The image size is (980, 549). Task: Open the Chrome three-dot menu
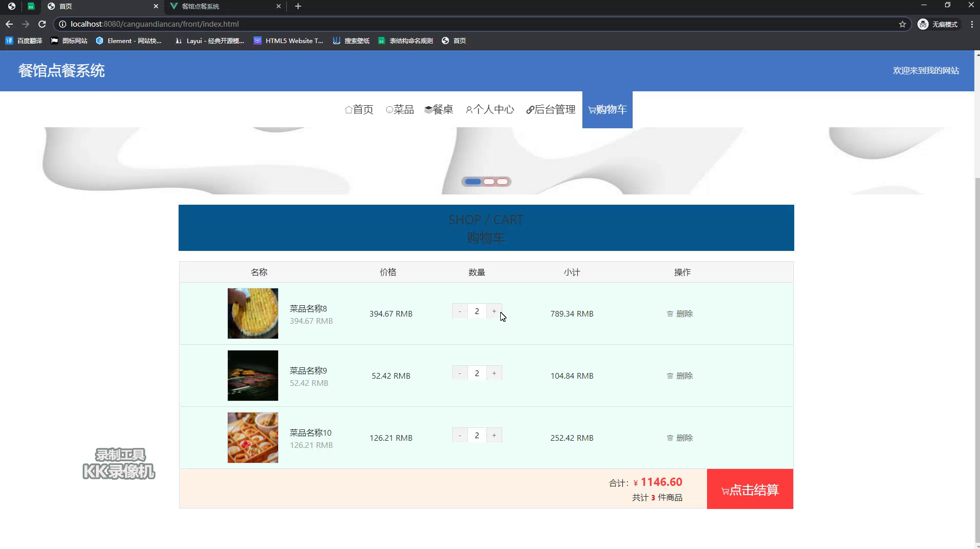972,24
